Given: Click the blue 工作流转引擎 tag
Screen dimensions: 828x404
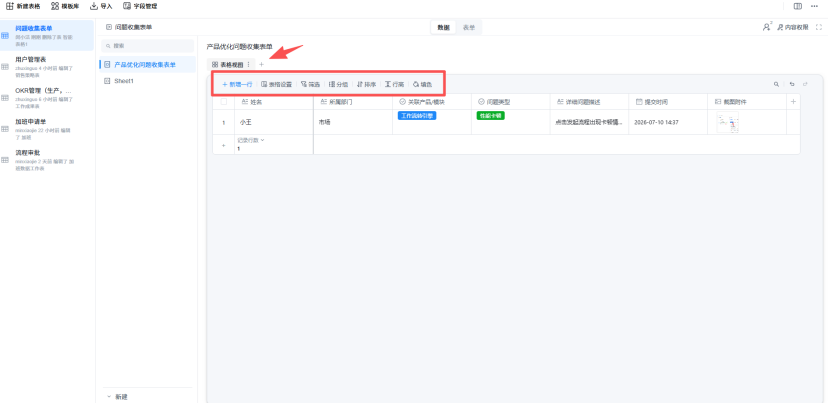Looking at the screenshot, I should (417, 116).
